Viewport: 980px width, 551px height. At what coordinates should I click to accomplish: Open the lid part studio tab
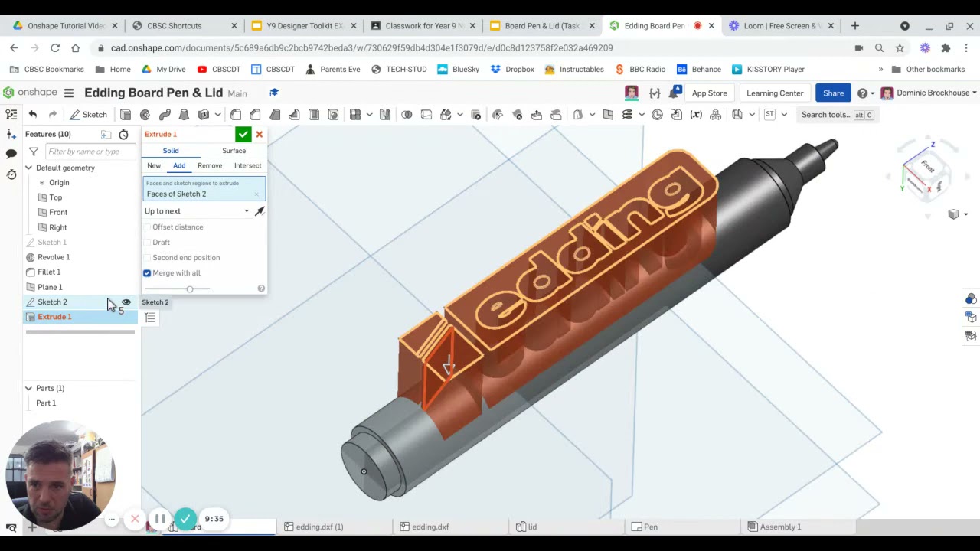click(532, 527)
